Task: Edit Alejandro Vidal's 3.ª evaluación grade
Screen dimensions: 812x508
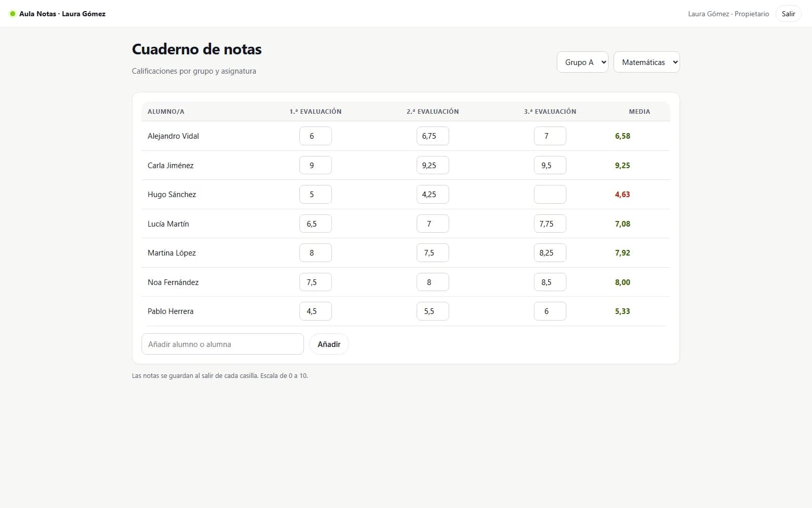Action: click(550, 136)
